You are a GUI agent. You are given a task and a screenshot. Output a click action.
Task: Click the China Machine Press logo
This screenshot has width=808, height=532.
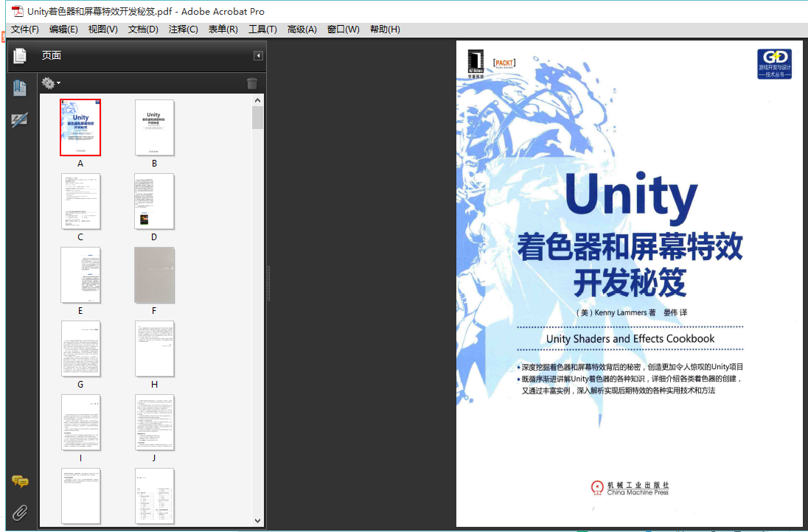pyautogui.click(x=630, y=488)
